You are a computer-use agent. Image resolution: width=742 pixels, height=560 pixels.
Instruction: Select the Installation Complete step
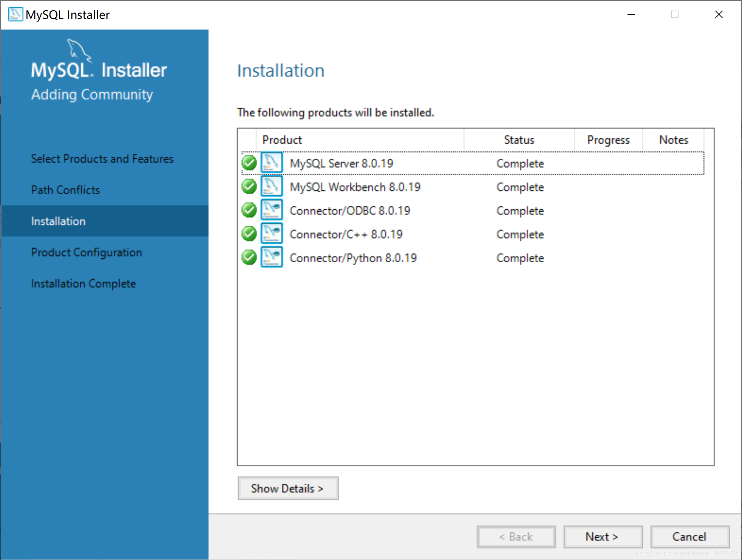coord(82,283)
